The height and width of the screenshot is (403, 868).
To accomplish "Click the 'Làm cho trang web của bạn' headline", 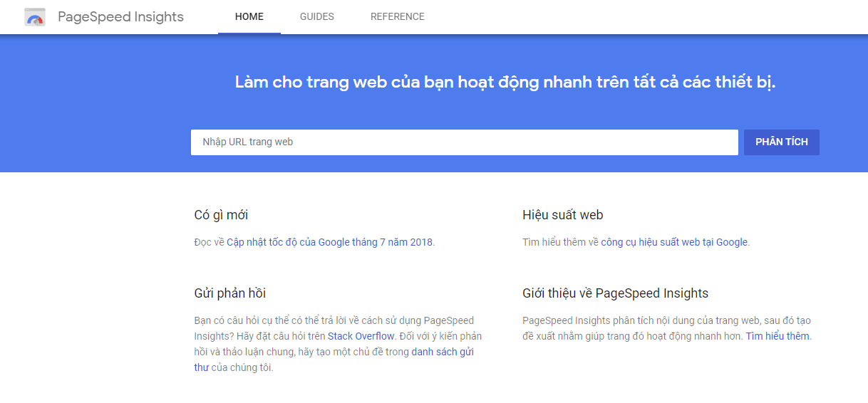I will (x=505, y=82).
